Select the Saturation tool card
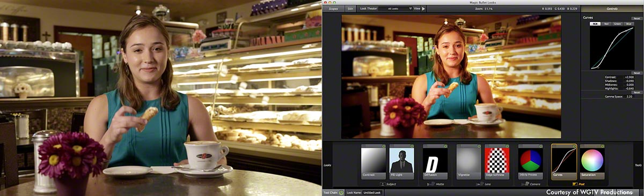Screen dimensions: 644x196 pyautogui.click(x=592, y=162)
